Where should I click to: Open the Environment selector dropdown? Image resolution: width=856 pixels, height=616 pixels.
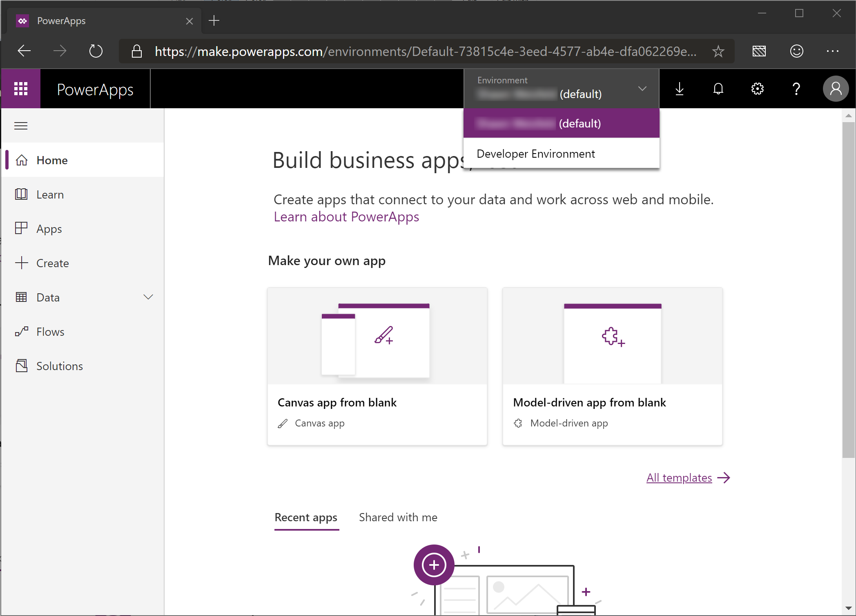642,88
